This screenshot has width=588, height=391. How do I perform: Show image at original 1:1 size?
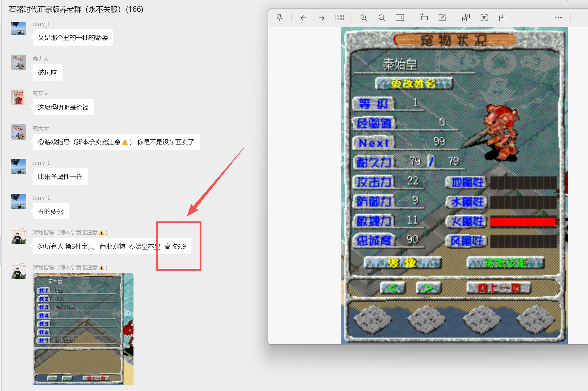coord(400,17)
